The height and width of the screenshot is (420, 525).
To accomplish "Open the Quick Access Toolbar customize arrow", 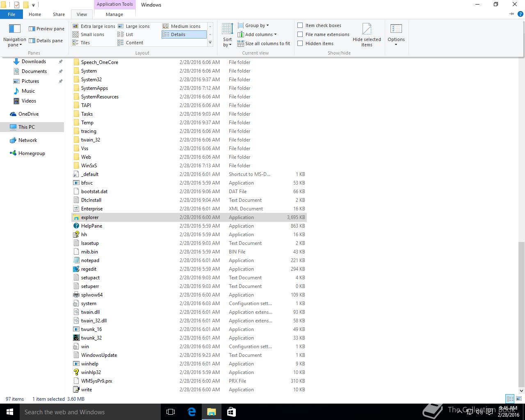I will 33,5.
